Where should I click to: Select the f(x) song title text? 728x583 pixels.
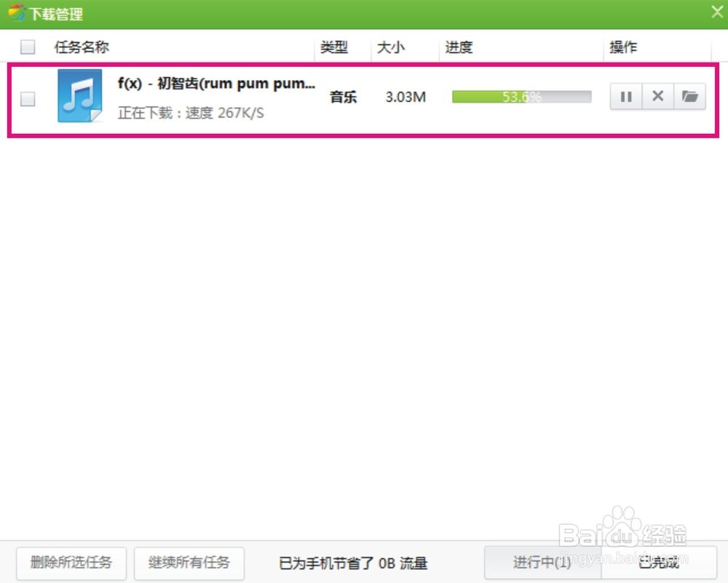click(x=216, y=84)
